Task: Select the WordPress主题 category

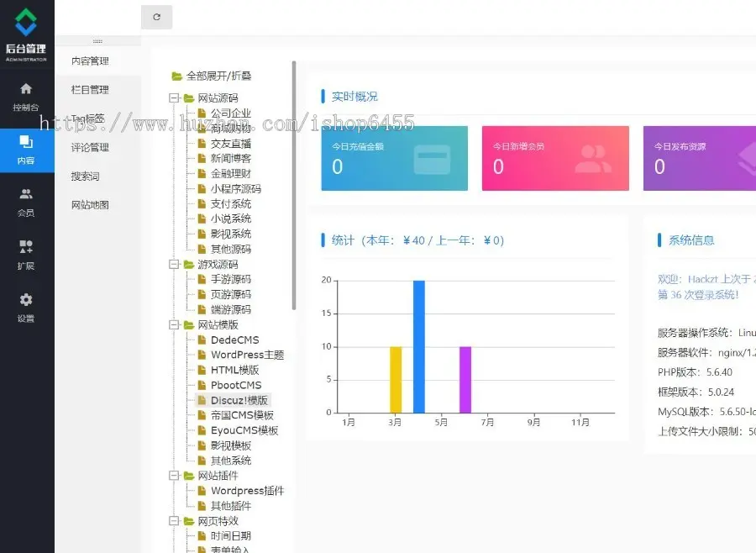Action: (x=247, y=355)
